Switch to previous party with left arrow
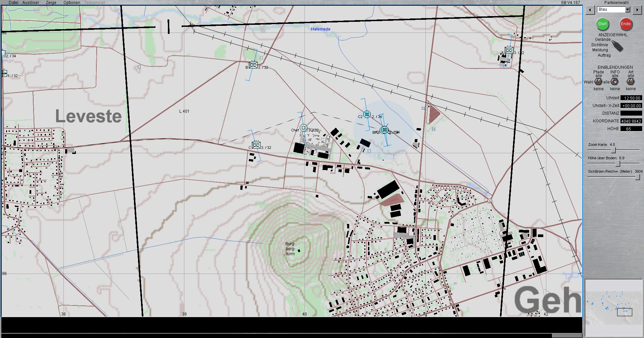Image resolution: width=644 pixels, height=338 pixels. (590, 10)
